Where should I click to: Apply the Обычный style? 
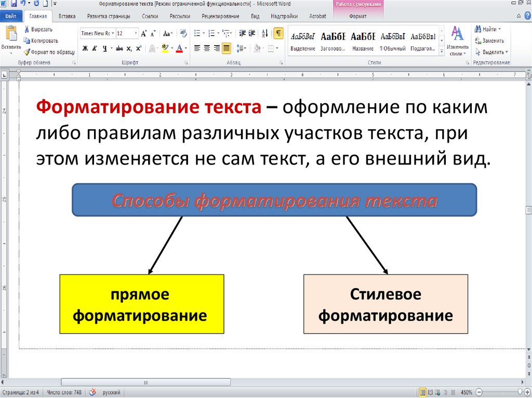click(393, 42)
